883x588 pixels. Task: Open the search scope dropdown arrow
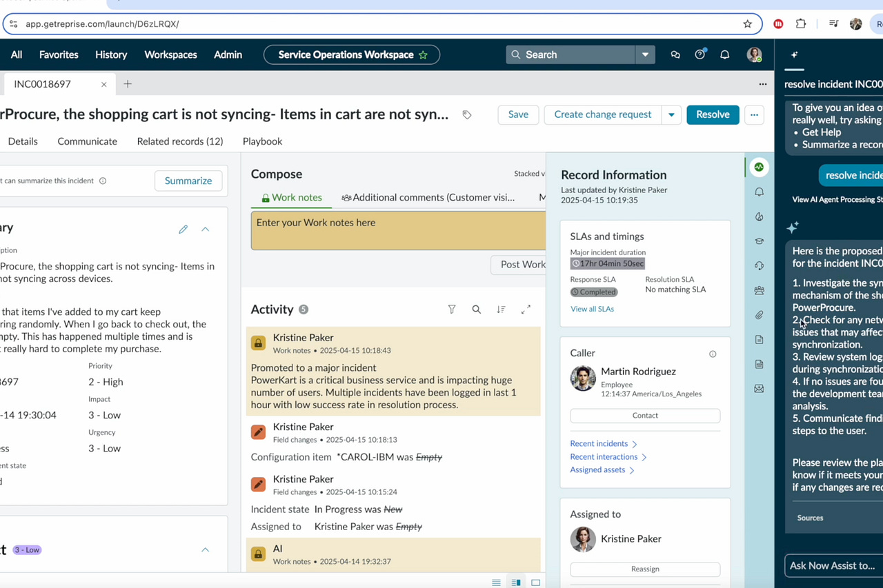(645, 55)
